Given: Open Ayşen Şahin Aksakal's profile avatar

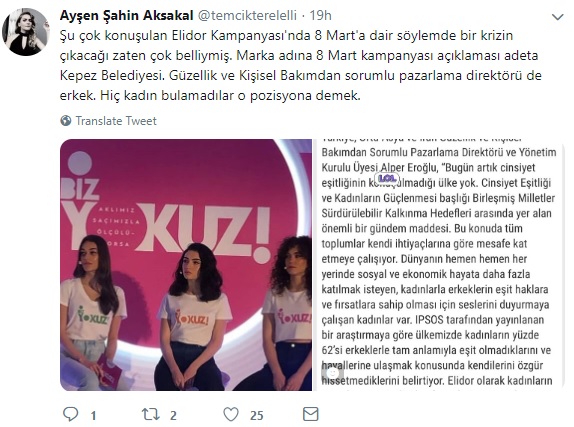Looking at the screenshot, I should (x=26, y=32).
